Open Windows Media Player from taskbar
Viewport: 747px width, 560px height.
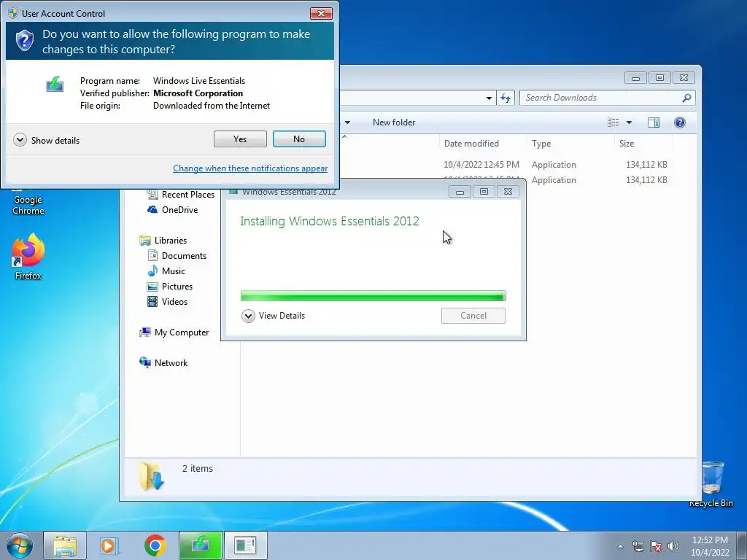coord(109,545)
